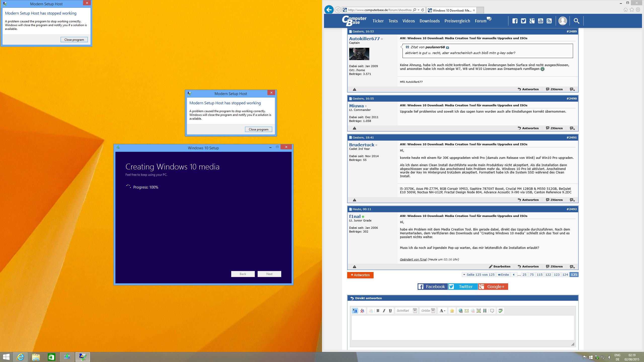Open the Downloads menu item

point(429,21)
